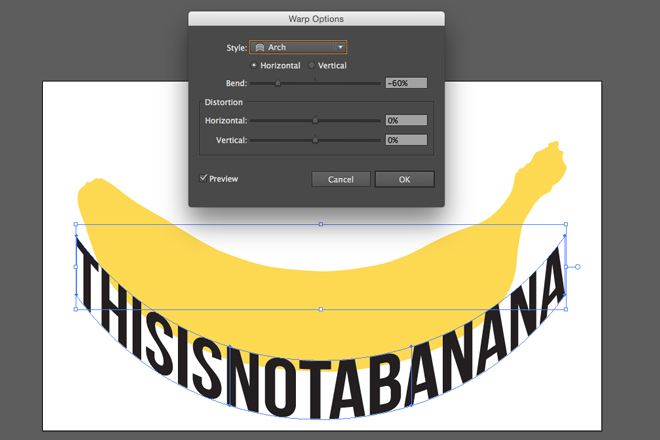The height and width of the screenshot is (440, 660).
Task: Click the type out-port circle right of the text box
Action: click(578, 267)
